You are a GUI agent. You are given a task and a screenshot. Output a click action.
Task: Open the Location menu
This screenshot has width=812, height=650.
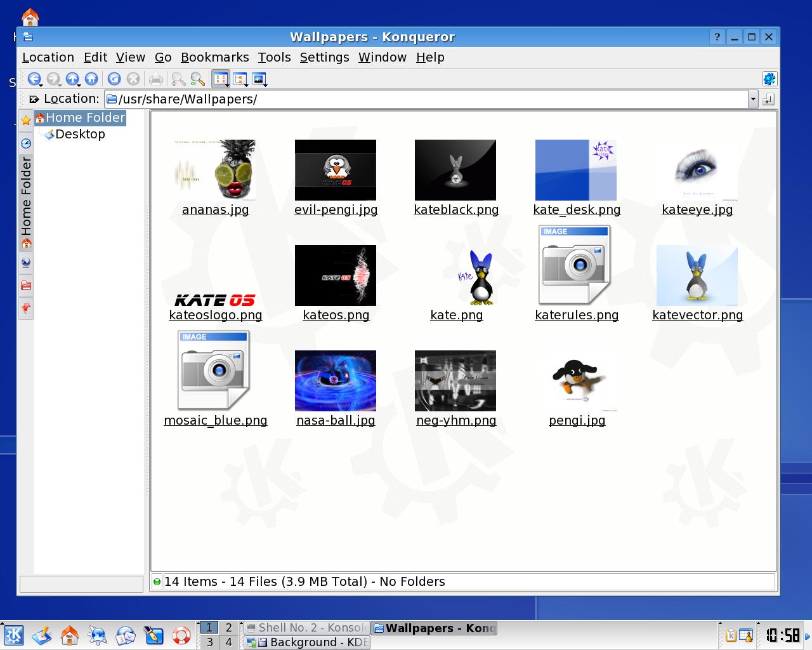click(48, 57)
